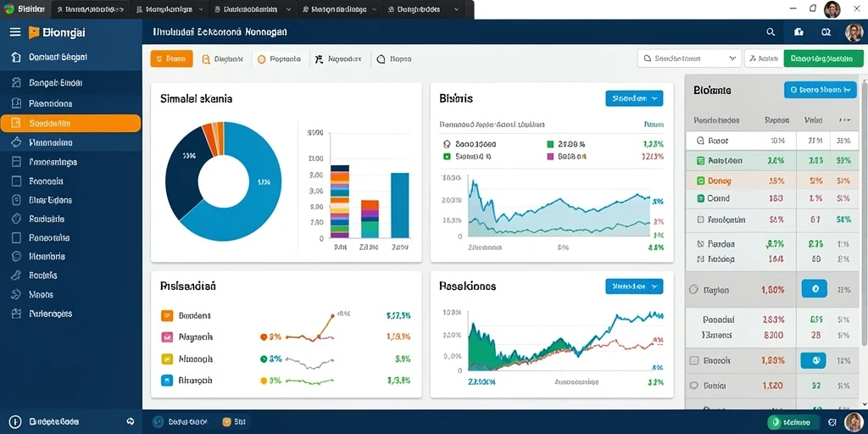868x434 pixels.
Task: Click the orange Bieon button in the toolbar
Action: (171, 58)
